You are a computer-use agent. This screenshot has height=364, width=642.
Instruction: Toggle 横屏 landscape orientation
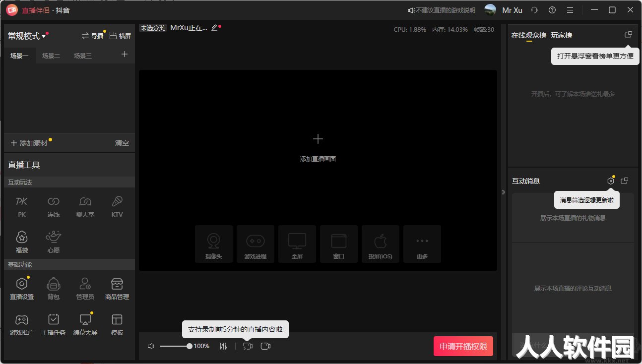tap(120, 36)
